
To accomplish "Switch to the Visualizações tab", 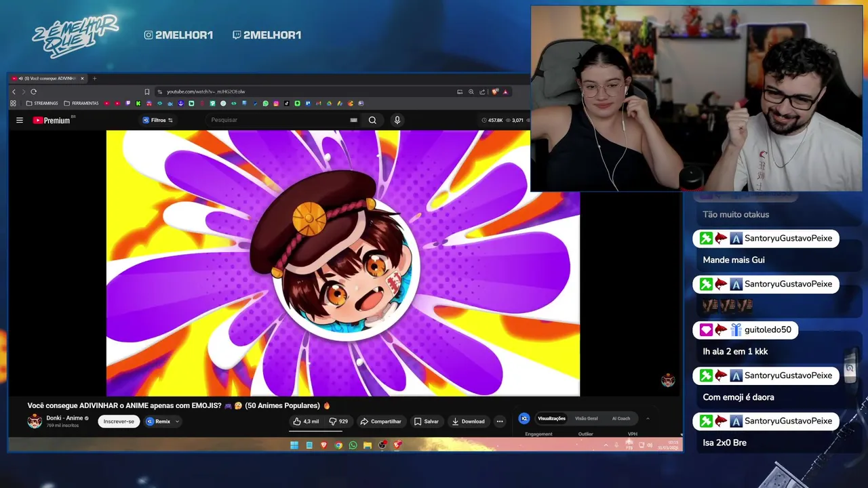I will [x=551, y=419].
